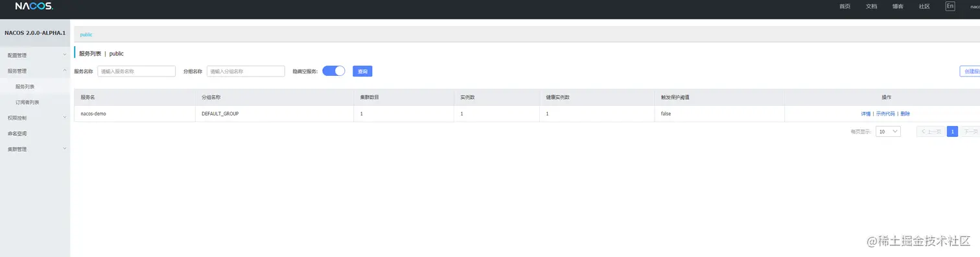The height and width of the screenshot is (257, 980).
Task: Select 服务列表 in sidebar
Action: tap(35, 86)
